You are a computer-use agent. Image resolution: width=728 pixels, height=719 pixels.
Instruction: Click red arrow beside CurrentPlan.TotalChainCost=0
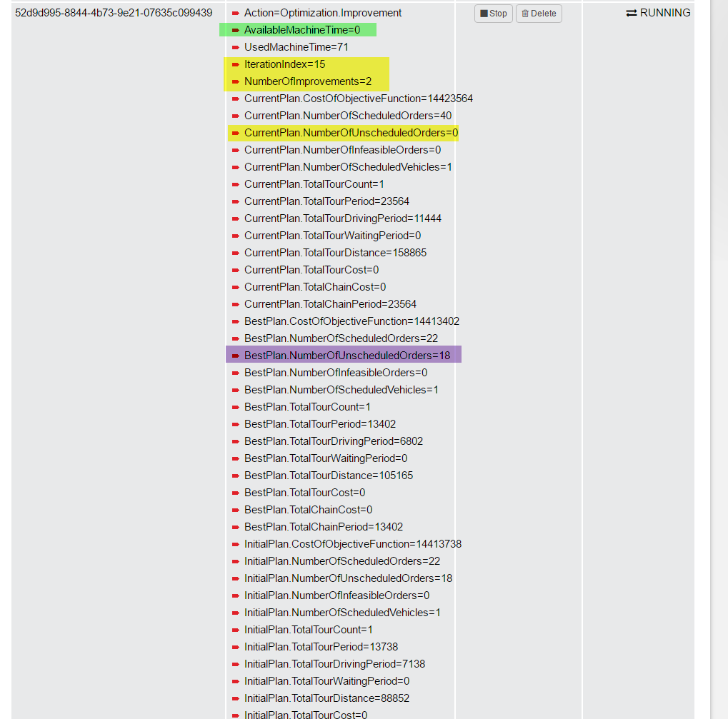tap(236, 287)
